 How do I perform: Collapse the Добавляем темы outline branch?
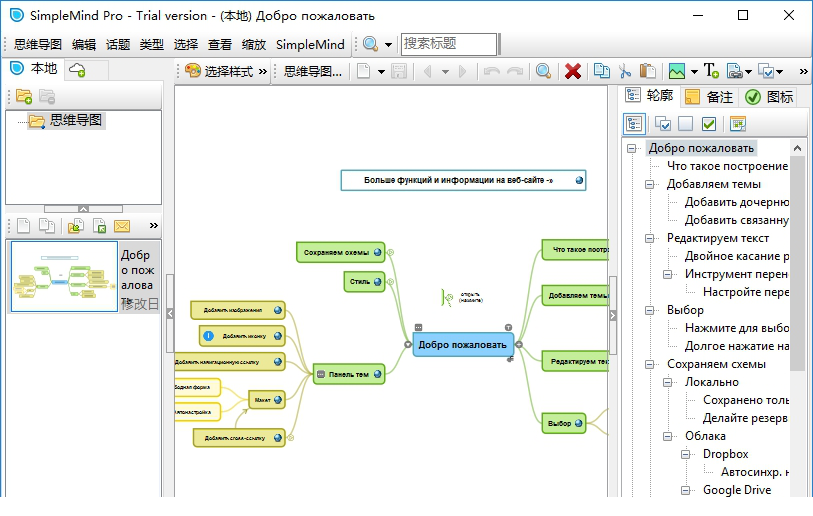tap(649, 184)
